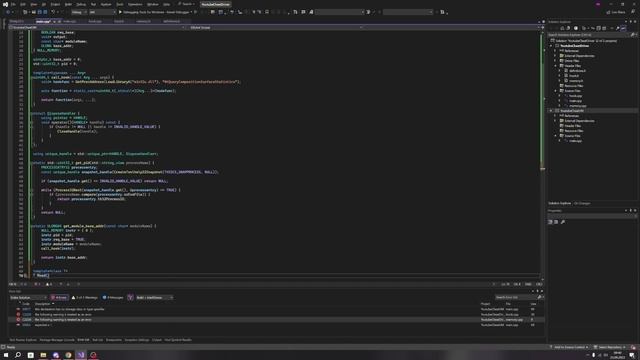The image size is (640, 360).
Task: Toggle the 0 Messages filter
Action: [113, 298]
